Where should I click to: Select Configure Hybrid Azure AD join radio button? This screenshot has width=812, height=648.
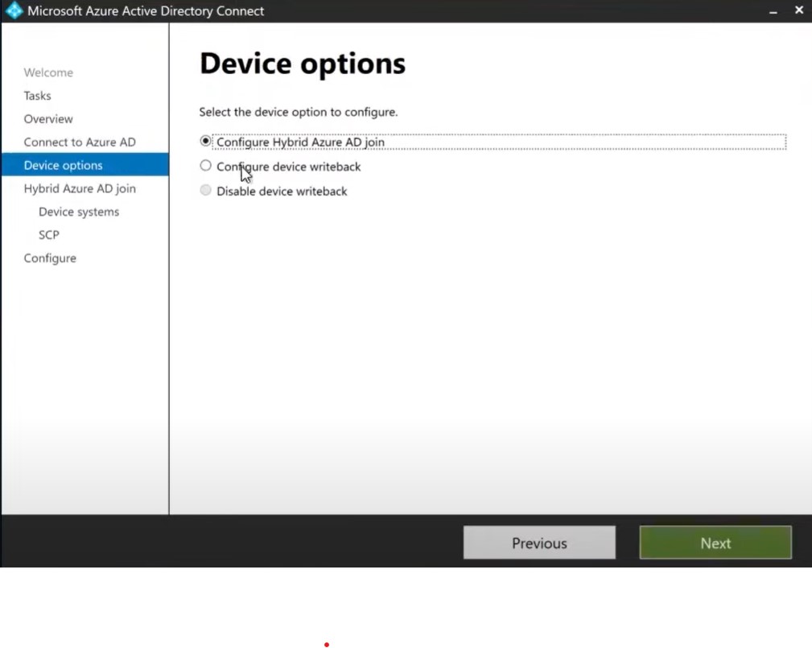[205, 141]
